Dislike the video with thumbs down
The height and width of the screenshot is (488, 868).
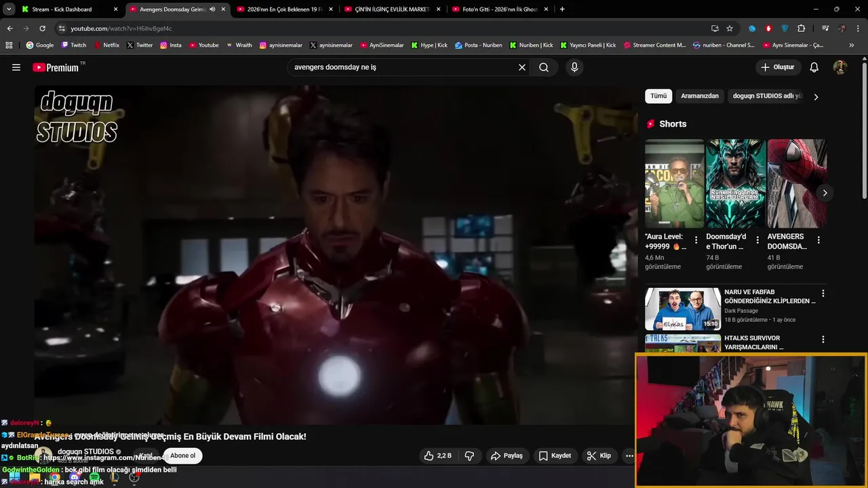[469, 455]
